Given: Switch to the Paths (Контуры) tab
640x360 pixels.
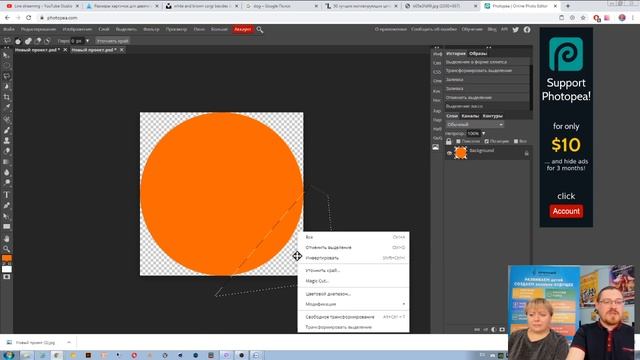Looking at the screenshot, I should tap(492, 116).
